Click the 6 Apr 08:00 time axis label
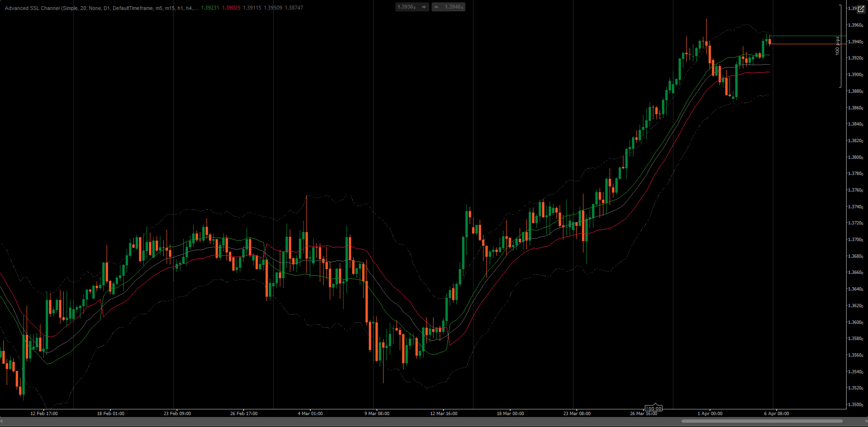 coord(777,414)
